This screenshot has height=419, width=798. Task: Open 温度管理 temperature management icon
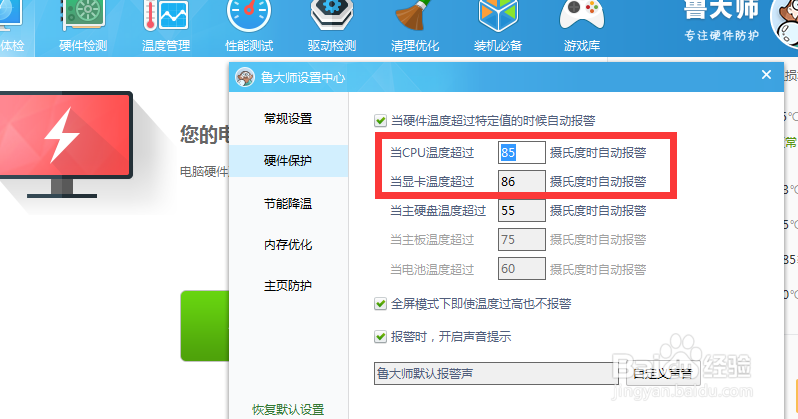pos(166,17)
